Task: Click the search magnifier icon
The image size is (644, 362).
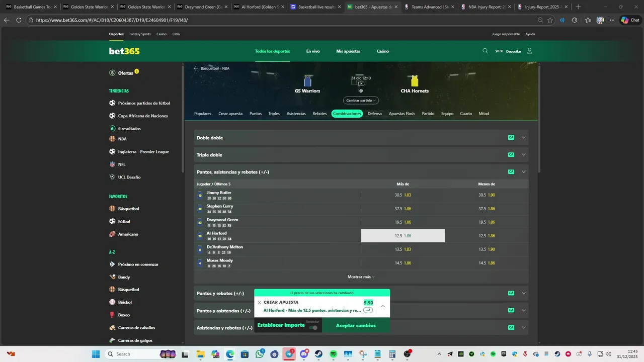Action: point(485,51)
